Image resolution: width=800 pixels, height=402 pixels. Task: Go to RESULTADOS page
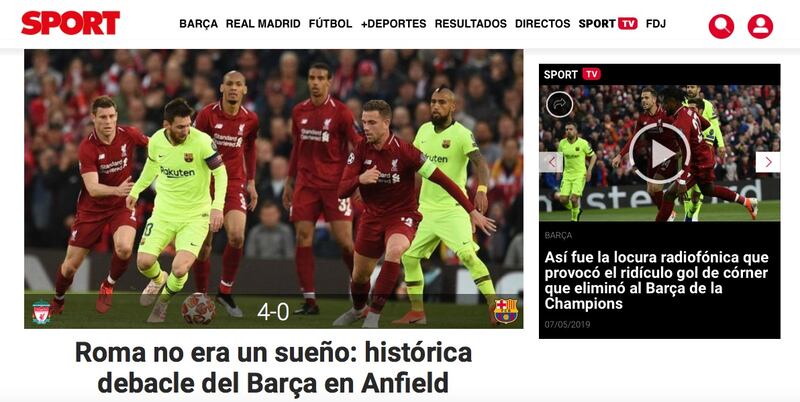[471, 23]
